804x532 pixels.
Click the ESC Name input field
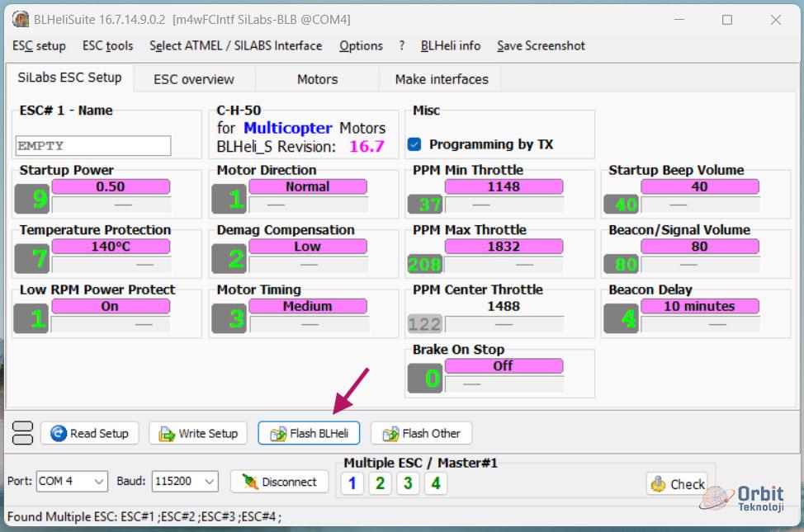pos(92,146)
